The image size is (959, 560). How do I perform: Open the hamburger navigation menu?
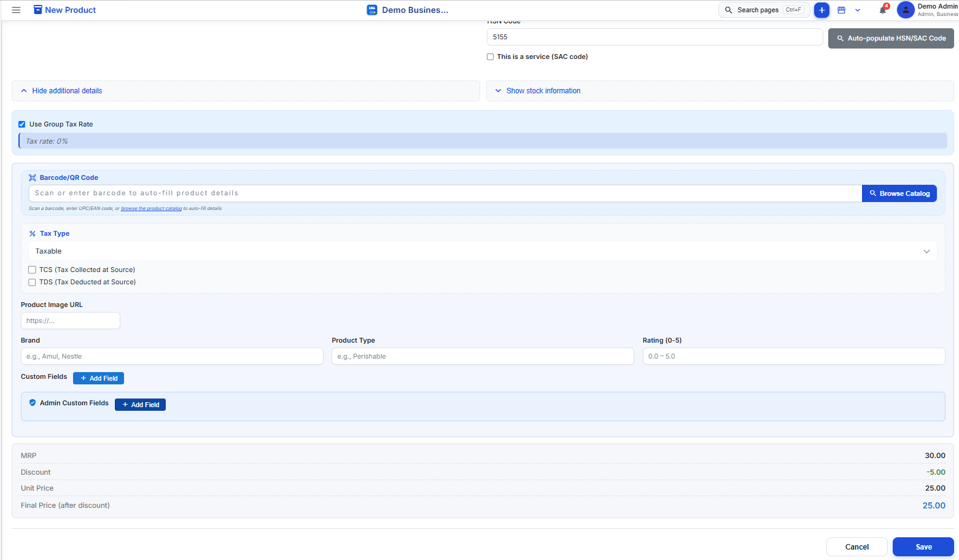tap(17, 10)
